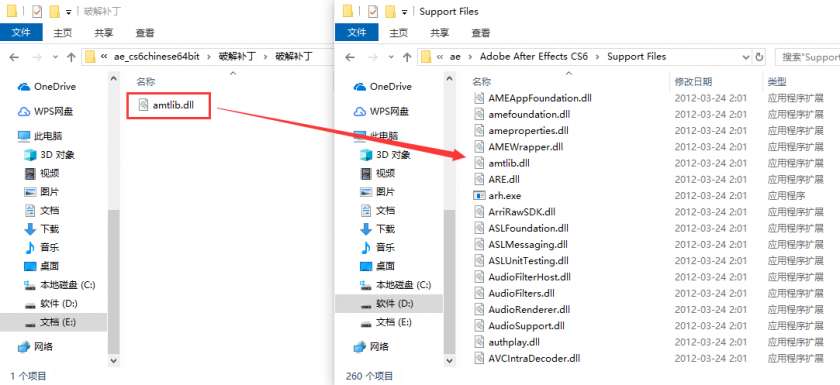Click Adobe After Effects CS6 in the breadcrumb path
840x385 pixels.
pyautogui.click(x=541, y=57)
